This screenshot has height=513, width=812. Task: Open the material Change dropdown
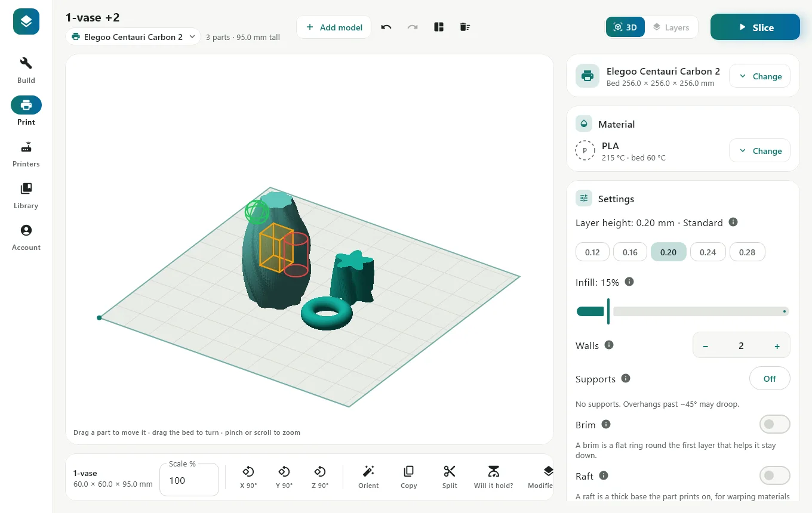[759, 151]
